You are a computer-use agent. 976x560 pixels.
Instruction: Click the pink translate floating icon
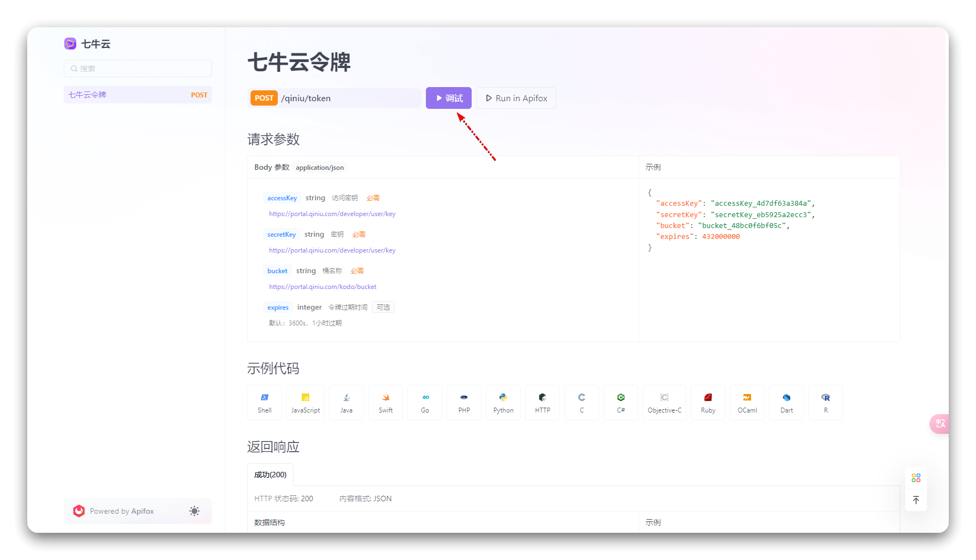pyautogui.click(x=940, y=424)
